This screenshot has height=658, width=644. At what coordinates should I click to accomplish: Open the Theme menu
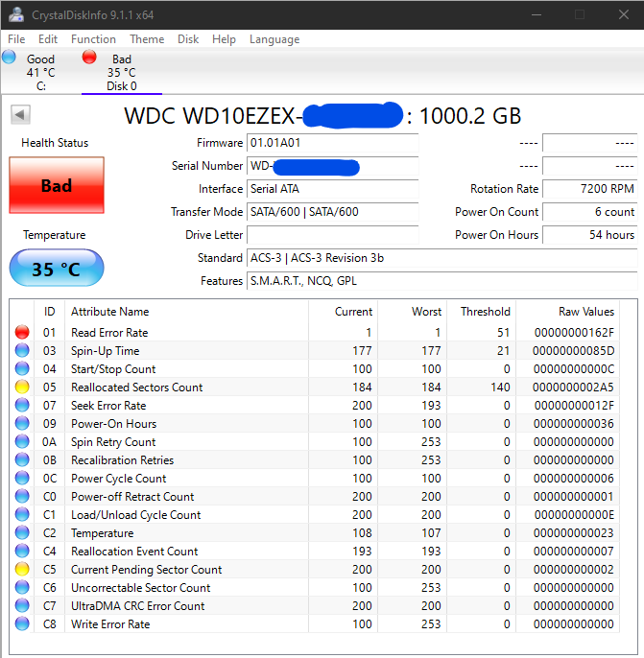147,39
